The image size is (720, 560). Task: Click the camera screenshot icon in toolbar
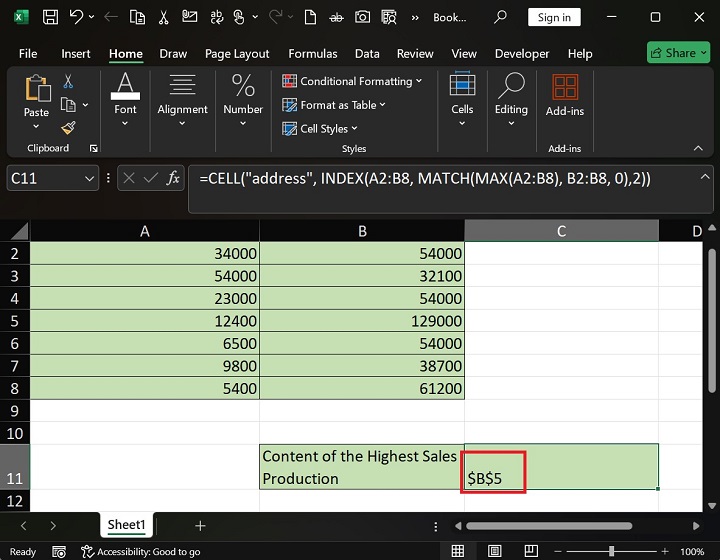click(x=361, y=17)
